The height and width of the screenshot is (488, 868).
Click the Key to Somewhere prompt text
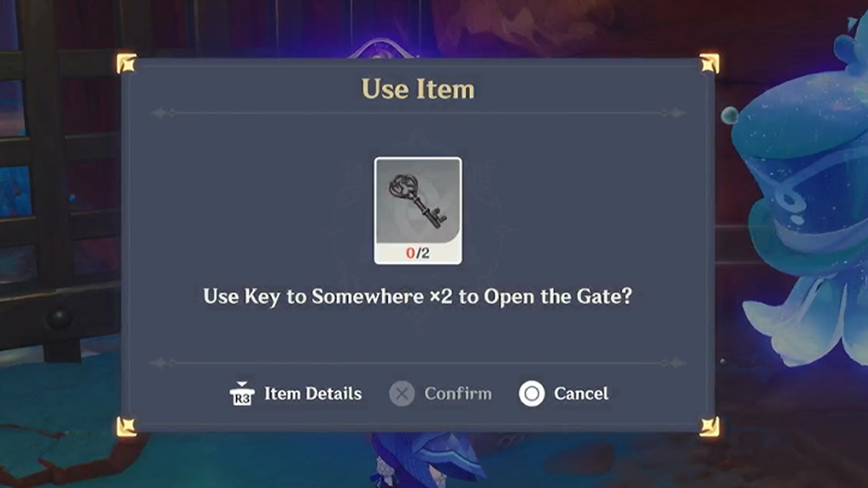417,297
